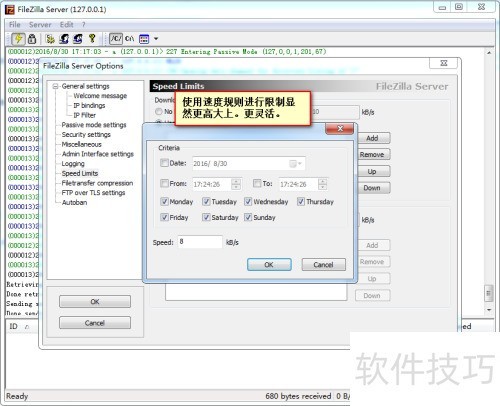The height and width of the screenshot is (406, 500).
Task: Select Speed Limits tree item
Action: click(80, 173)
